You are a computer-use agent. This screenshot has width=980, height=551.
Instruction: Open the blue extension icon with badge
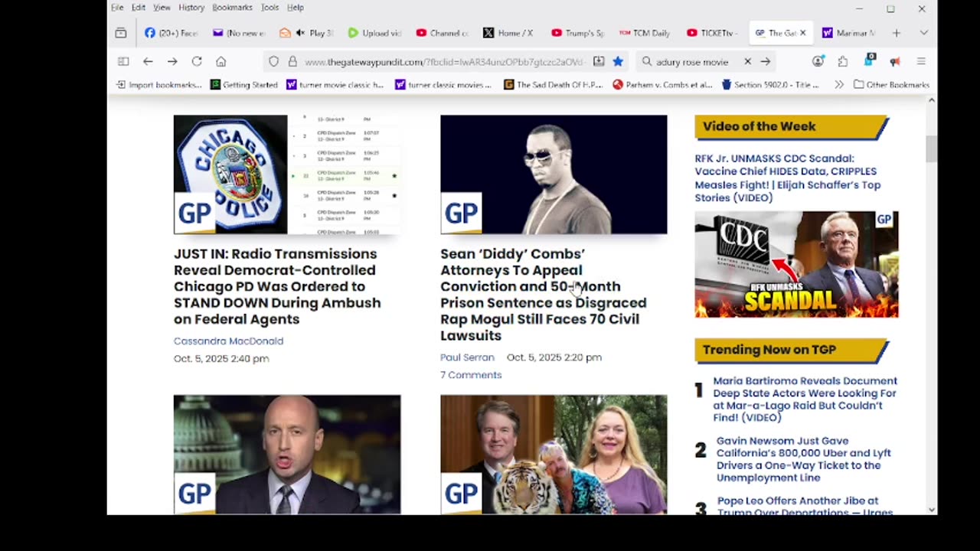click(x=869, y=60)
